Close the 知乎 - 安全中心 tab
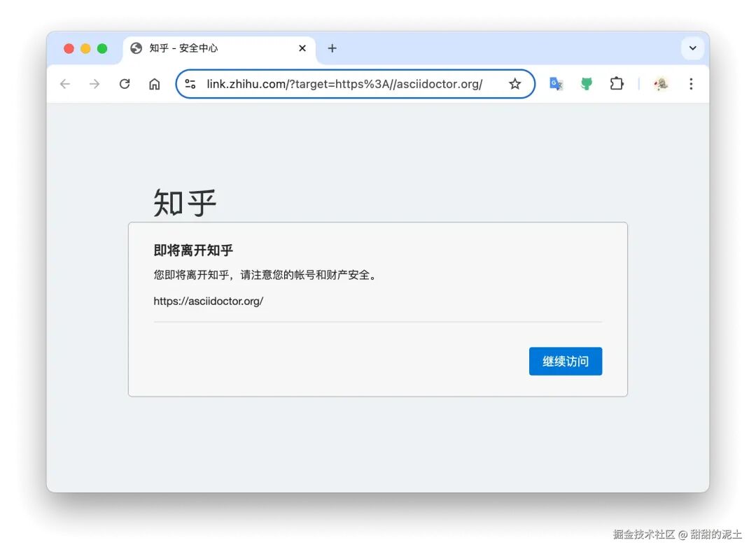 pos(302,48)
